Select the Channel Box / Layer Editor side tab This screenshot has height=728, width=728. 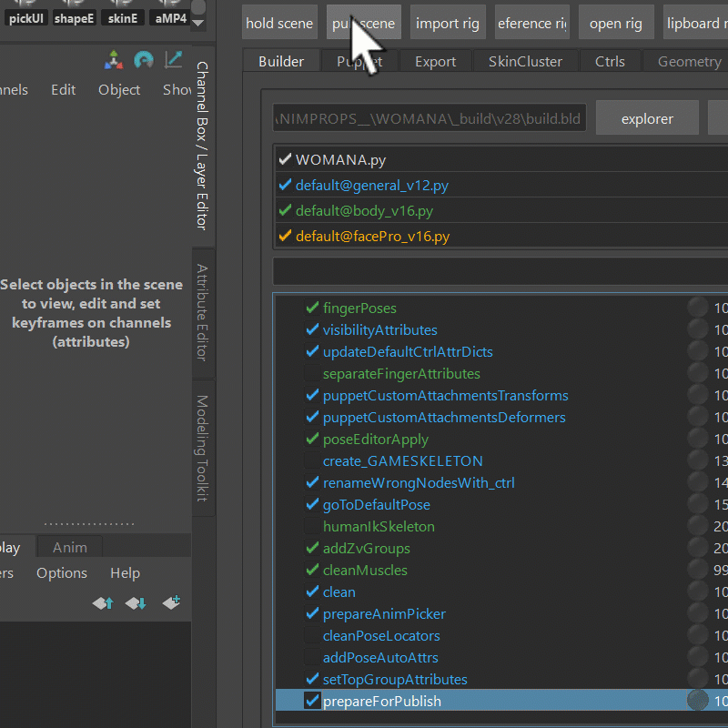[203, 146]
